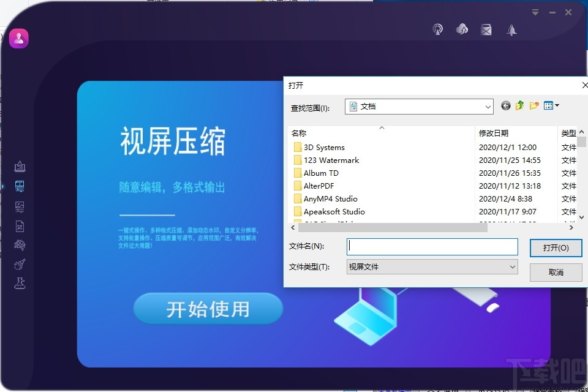Click the up one level folder icon
The image size is (588, 392).
[x=519, y=105]
